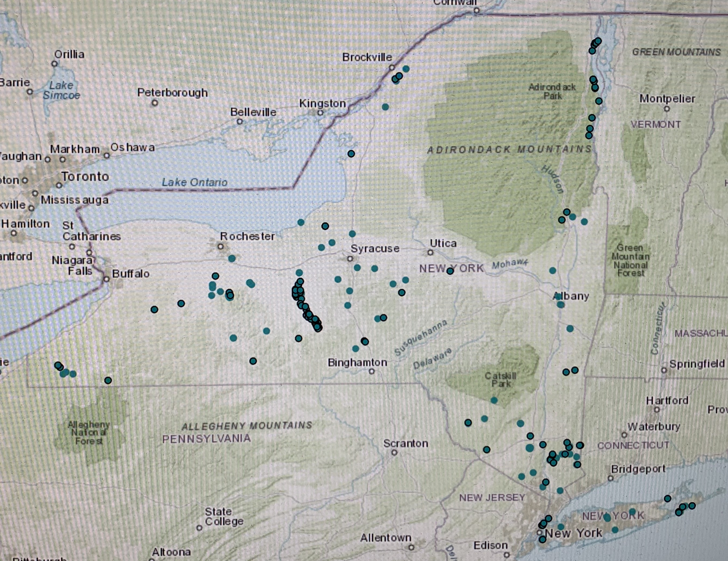This screenshot has height=561, width=728.
Task: Click the teal point southeast of Kingston
Action: point(385,107)
